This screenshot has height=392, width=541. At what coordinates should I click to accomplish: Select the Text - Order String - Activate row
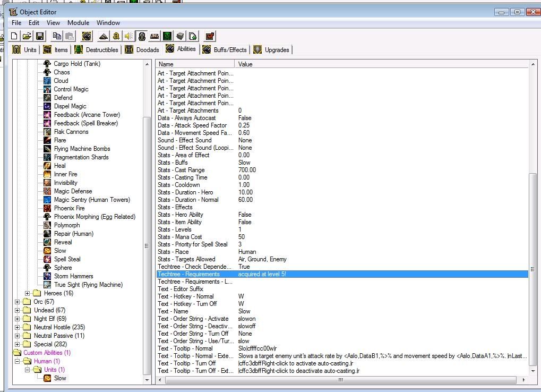pos(342,319)
